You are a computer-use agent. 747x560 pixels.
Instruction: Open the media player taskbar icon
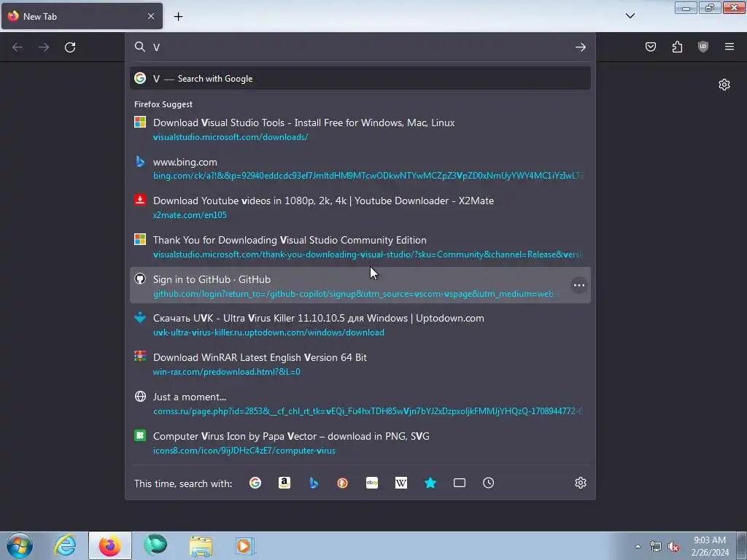(245, 545)
